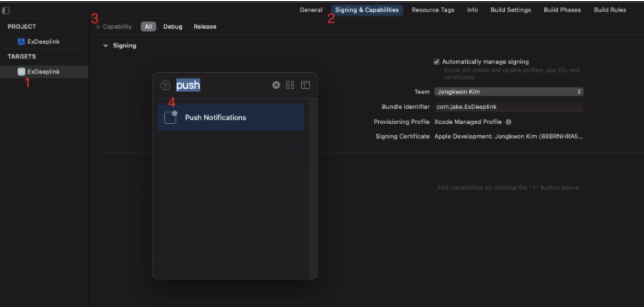Select the Debug configuration filter
Image resolution: width=644 pixels, height=307 pixels.
173,27
